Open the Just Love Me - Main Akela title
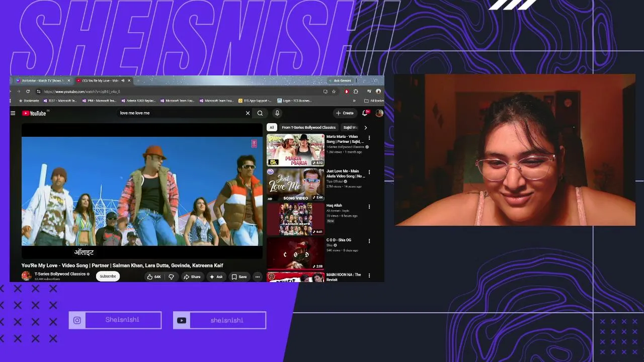The width and height of the screenshot is (644, 362). click(x=346, y=174)
